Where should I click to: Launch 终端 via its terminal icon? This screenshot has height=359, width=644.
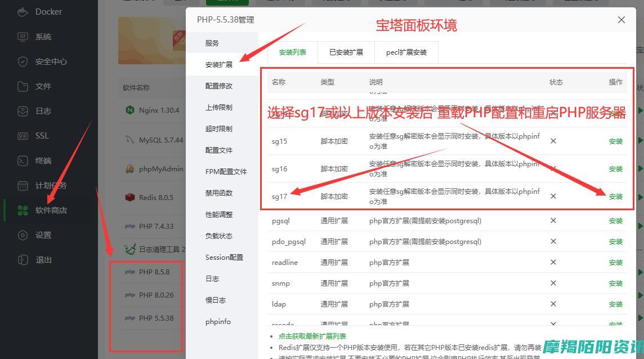click(23, 161)
